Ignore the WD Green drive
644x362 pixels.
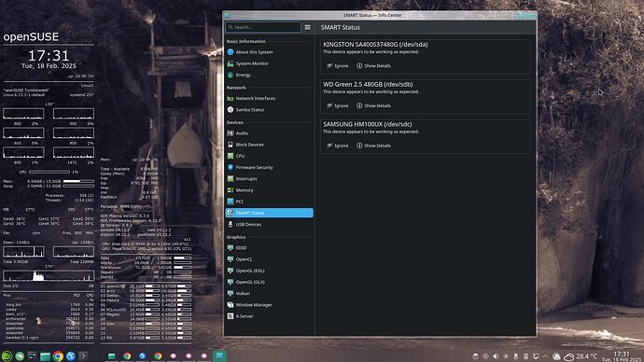coord(337,105)
